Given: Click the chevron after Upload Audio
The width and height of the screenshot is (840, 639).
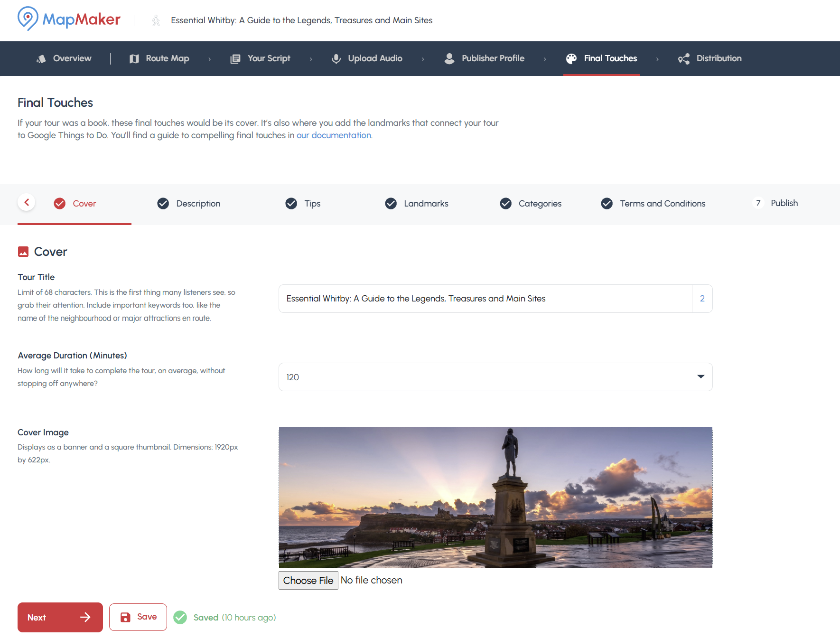Looking at the screenshot, I should (x=423, y=59).
